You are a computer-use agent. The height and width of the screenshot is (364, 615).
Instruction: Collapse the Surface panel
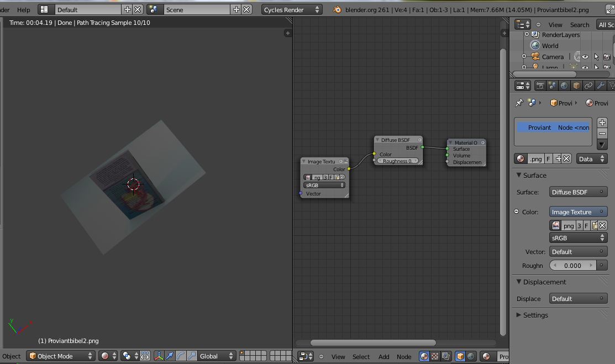pyautogui.click(x=518, y=175)
